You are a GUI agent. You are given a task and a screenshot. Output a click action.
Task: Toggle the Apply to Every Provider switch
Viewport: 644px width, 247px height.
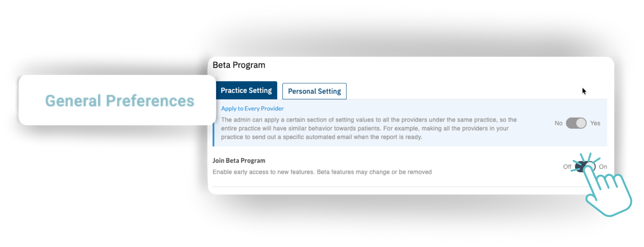coord(576,123)
